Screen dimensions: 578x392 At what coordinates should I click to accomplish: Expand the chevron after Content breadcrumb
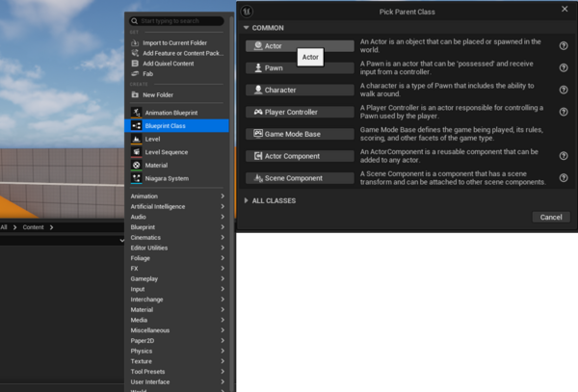(x=51, y=227)
